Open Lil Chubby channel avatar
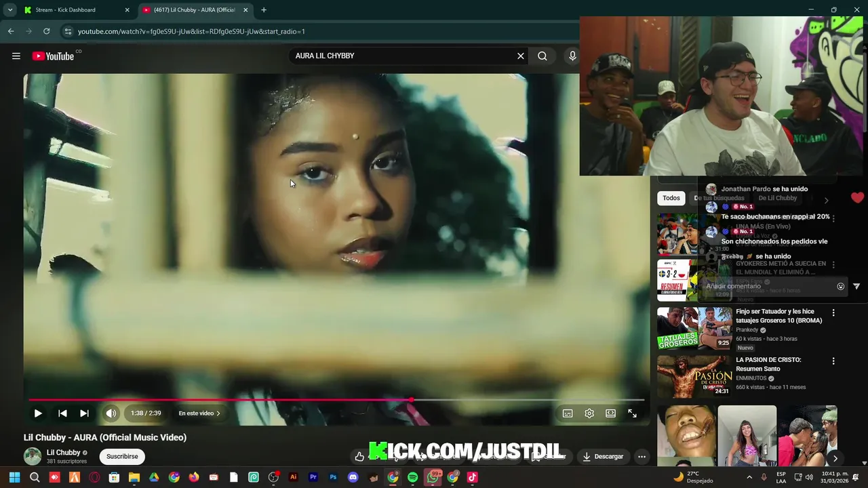The image size is (868, 488). tap(33, 456)
